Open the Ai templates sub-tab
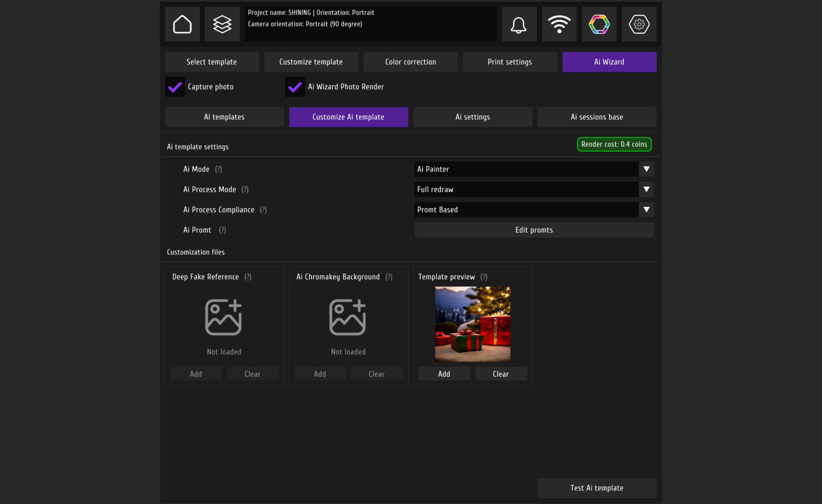Screen dimensions: 822x504 [224, 117]
